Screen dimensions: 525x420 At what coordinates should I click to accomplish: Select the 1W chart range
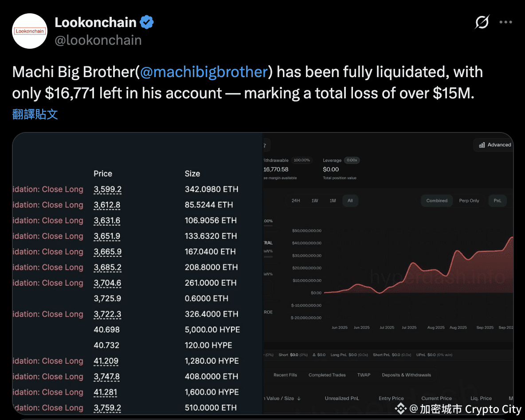[x=315, y=201]
